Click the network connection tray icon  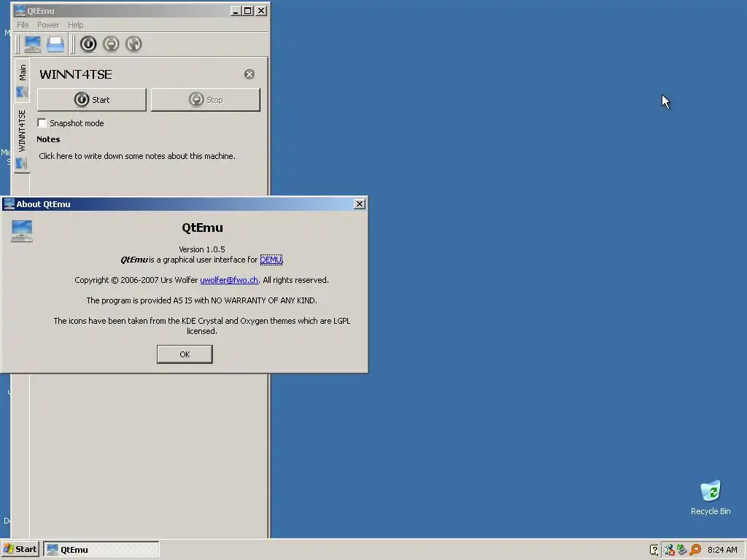[669, 550]
